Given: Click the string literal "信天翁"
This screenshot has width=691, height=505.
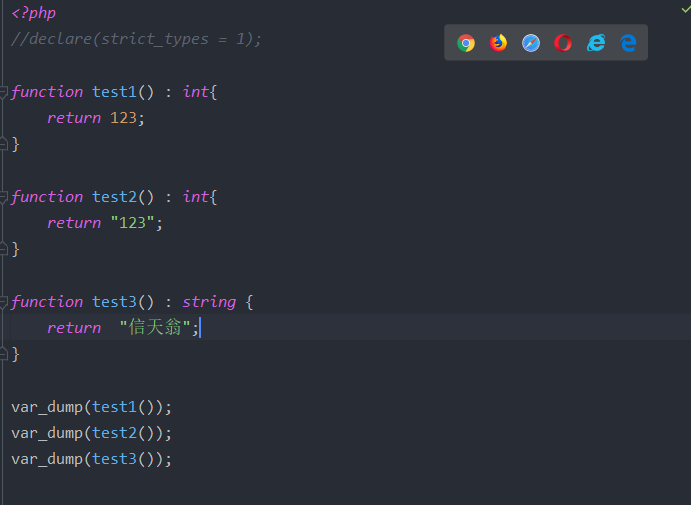Looking at the screenshot, I should coord(155,327).
